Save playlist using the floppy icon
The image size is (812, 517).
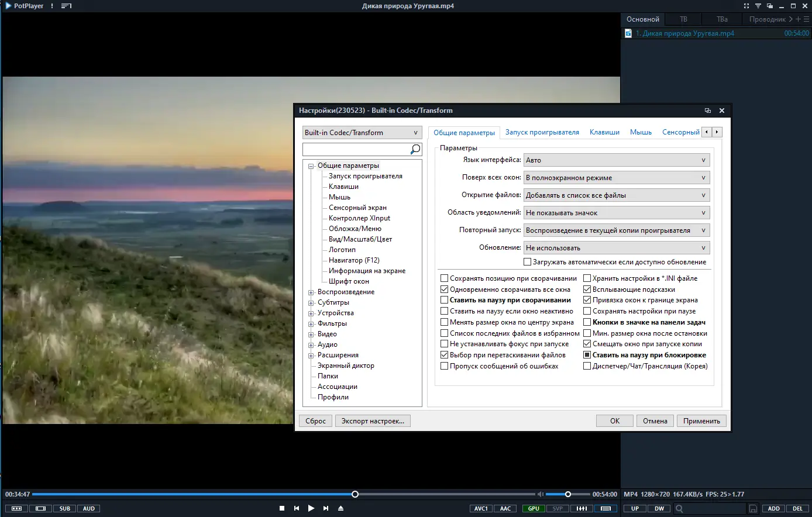pyautogui.click(x=753, y=509)
